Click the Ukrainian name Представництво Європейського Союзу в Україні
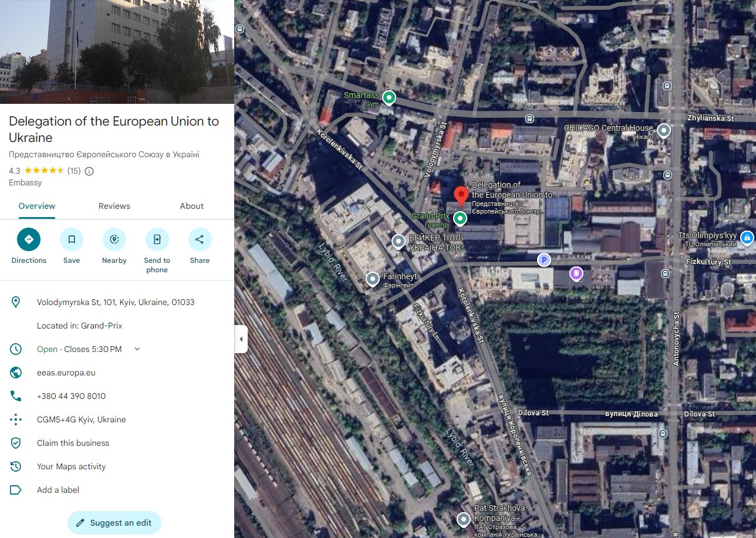Viewport: 756px width, 538px height. 104,155
